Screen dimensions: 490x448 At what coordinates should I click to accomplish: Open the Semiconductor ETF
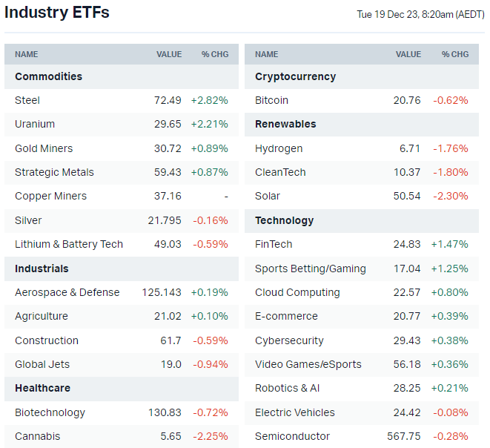(292, 436)
